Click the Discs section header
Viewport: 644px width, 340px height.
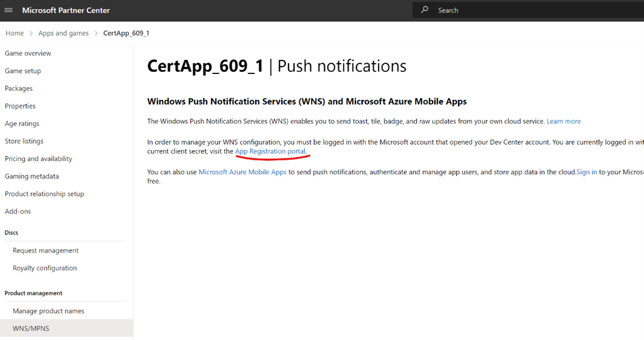point(11,233)
